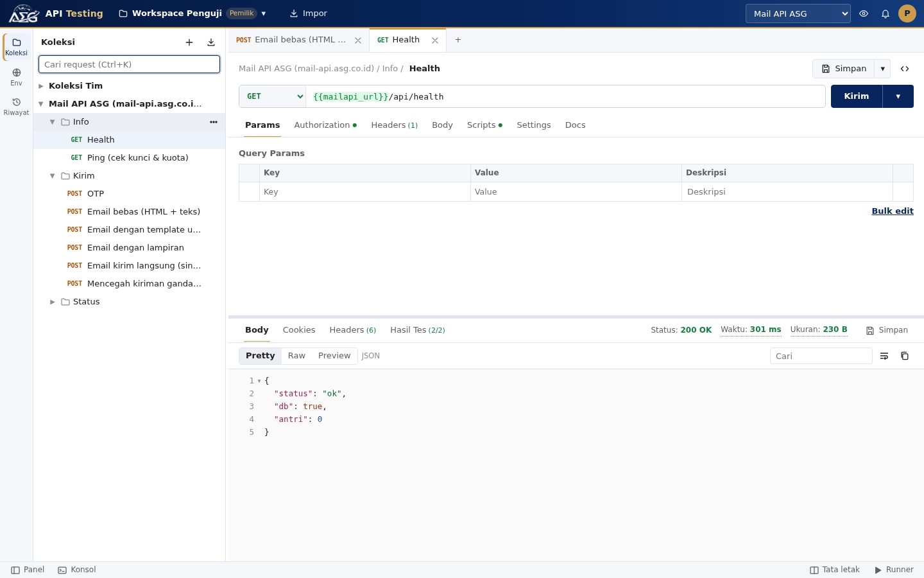Toggle environment quick-look eye icon
This screenshot has width=924, height=578.
[x=864, y=13]
